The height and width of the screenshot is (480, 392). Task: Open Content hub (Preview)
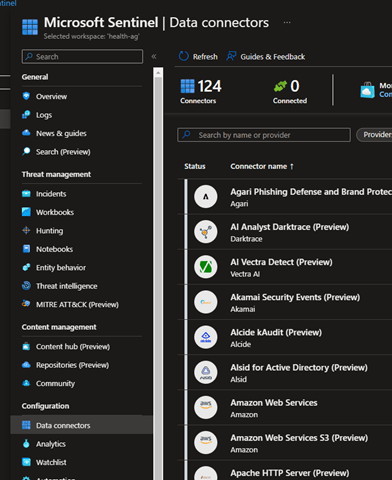[73, 347]
